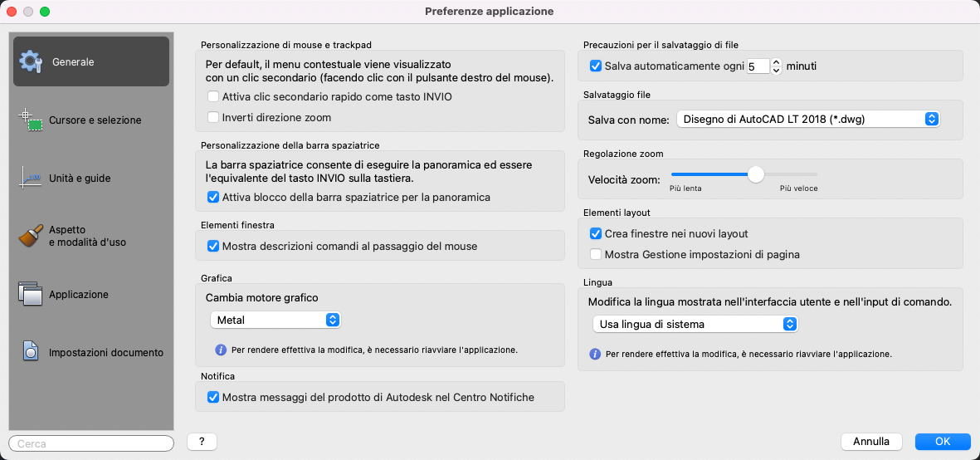Open the Metal graphics engine dropdown
Viewport: 980px width, 460px height.
tap(275, 320)
